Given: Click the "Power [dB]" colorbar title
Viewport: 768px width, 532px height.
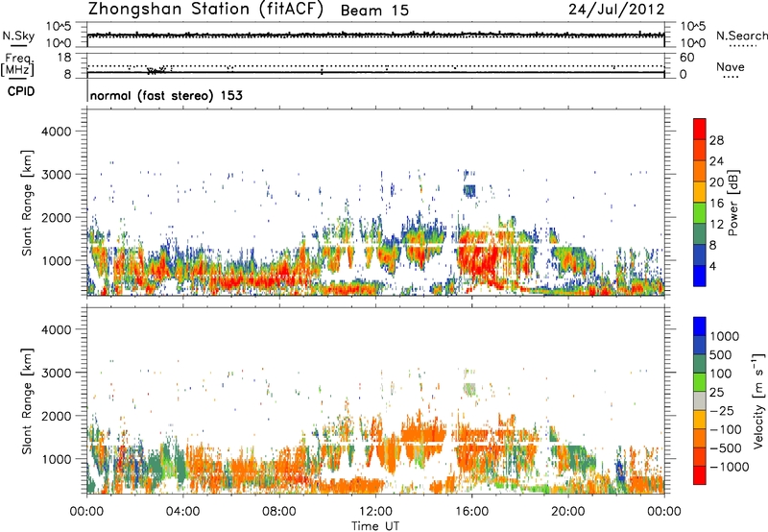Looking at the screenshot, I should 732,203.
